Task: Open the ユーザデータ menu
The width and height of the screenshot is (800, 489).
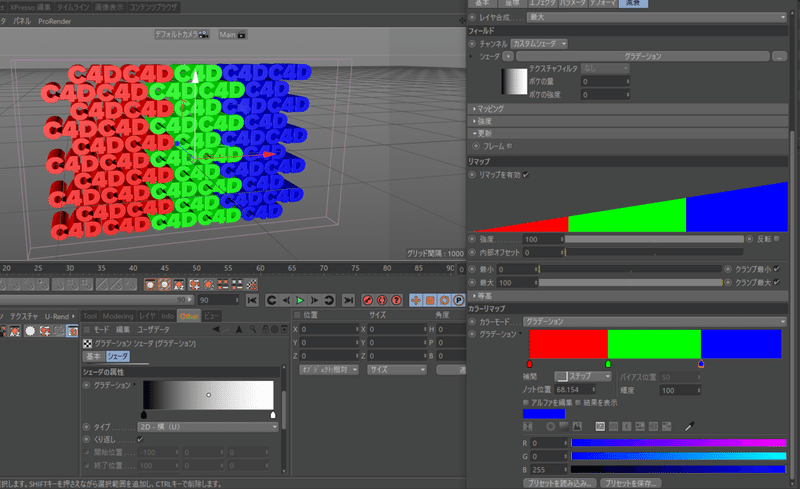Action: (x=153, y=329)
